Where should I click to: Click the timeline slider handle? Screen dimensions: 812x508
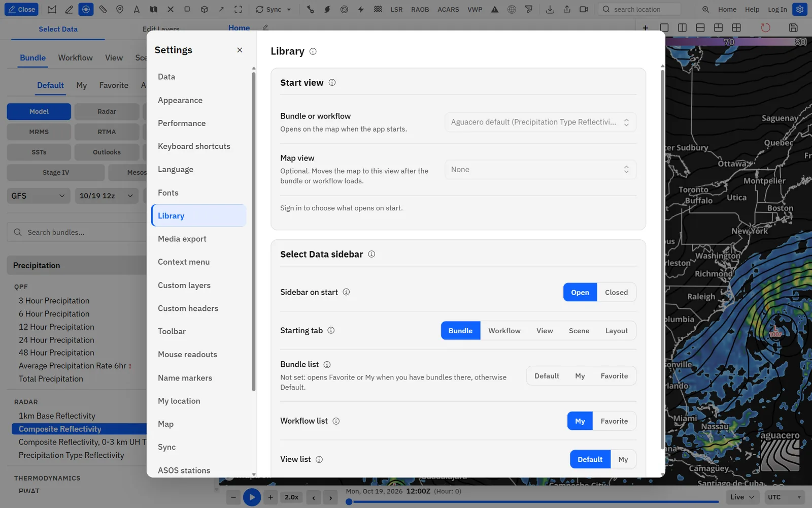349,502
